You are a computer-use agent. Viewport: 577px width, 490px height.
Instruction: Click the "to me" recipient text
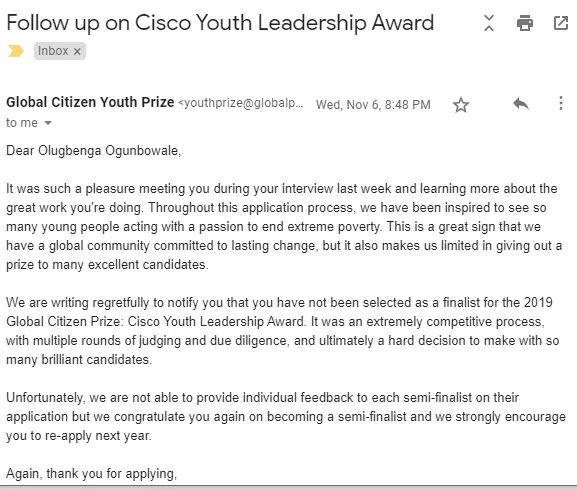(22, 123)
